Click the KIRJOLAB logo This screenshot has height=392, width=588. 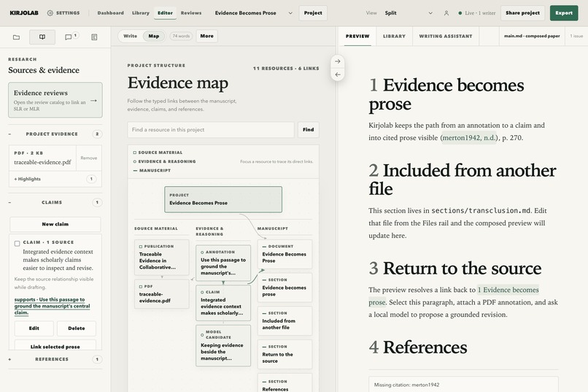pos(24,13)
